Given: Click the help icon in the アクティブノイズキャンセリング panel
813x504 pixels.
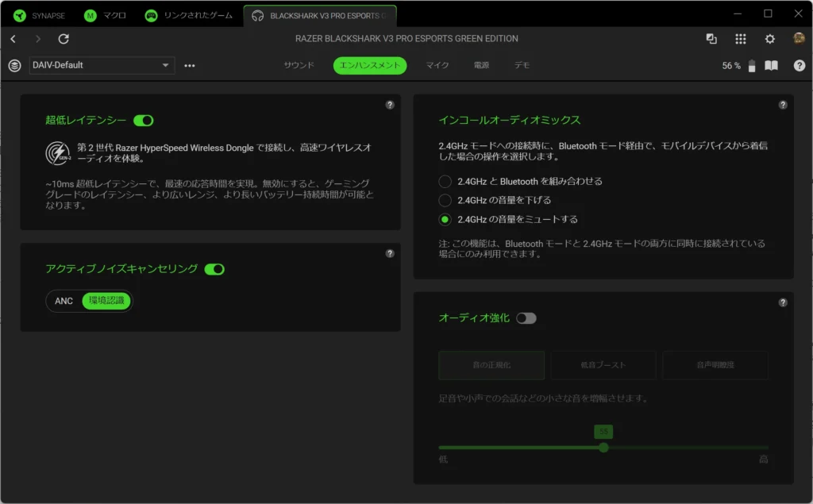Looking at the screenshot, I should (x=390, y=254).
